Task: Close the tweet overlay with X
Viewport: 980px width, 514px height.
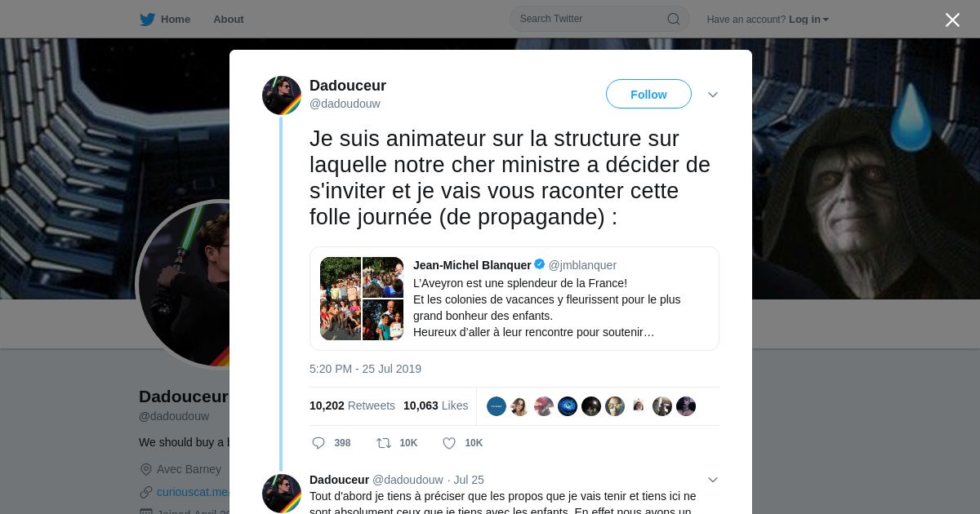Action: pyautogui.click(x=952, y=20)
